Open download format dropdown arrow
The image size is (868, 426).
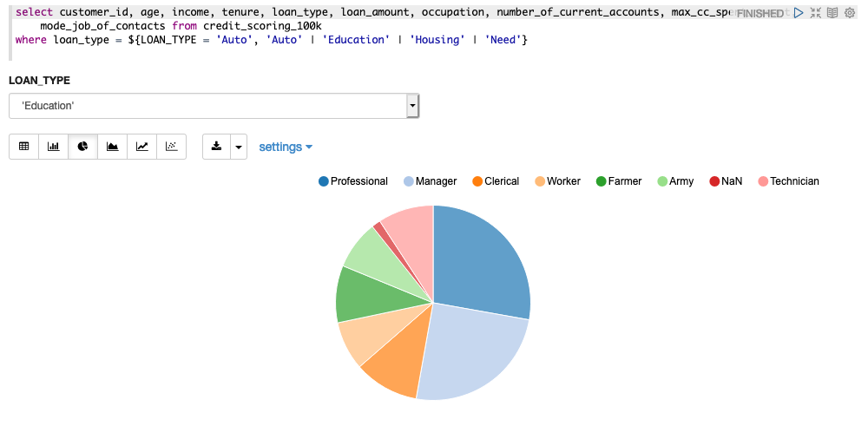(239, 147)
